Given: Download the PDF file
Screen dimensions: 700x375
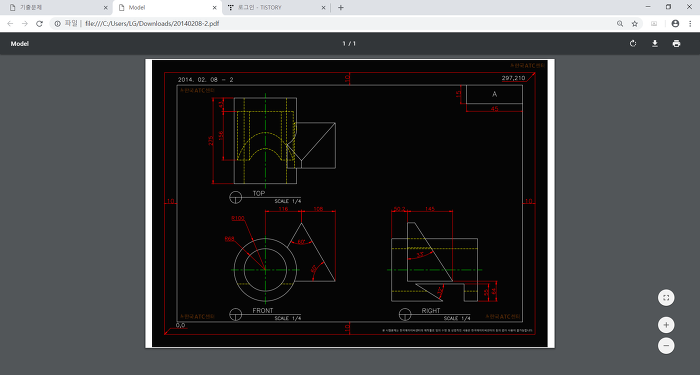Looking at the screenshot, I should click(654, 43).
